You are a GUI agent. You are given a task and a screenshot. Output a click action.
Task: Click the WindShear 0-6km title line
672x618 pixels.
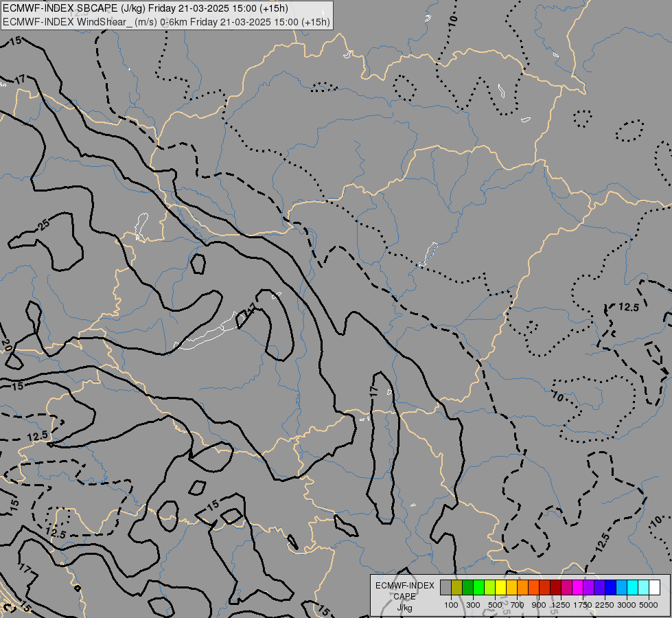[x=166, y=22]
